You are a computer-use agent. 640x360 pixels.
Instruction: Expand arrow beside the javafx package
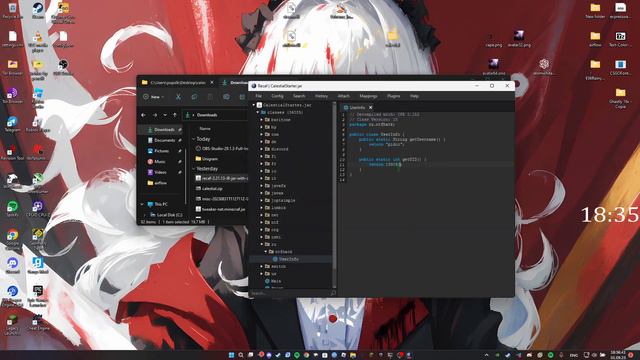click(262, 186)
